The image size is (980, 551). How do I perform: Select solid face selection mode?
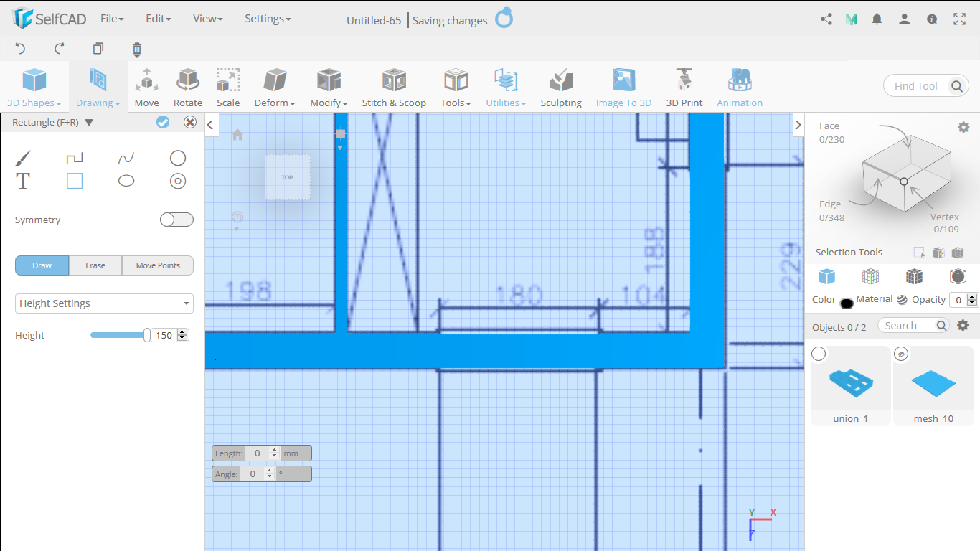tap(827, 276)
